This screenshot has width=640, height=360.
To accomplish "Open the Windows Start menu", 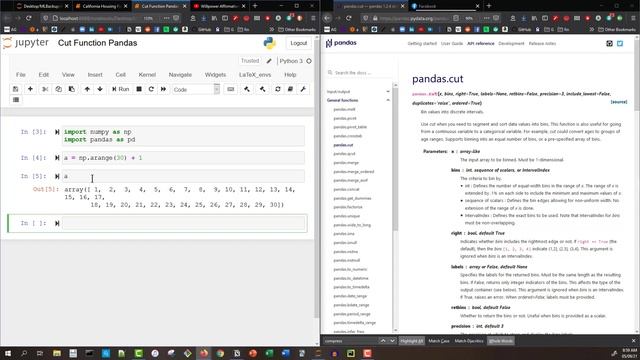I will coord(7,353).
